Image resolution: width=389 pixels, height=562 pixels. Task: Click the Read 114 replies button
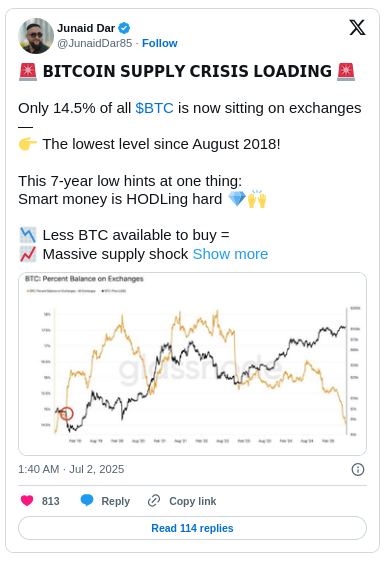192,528
